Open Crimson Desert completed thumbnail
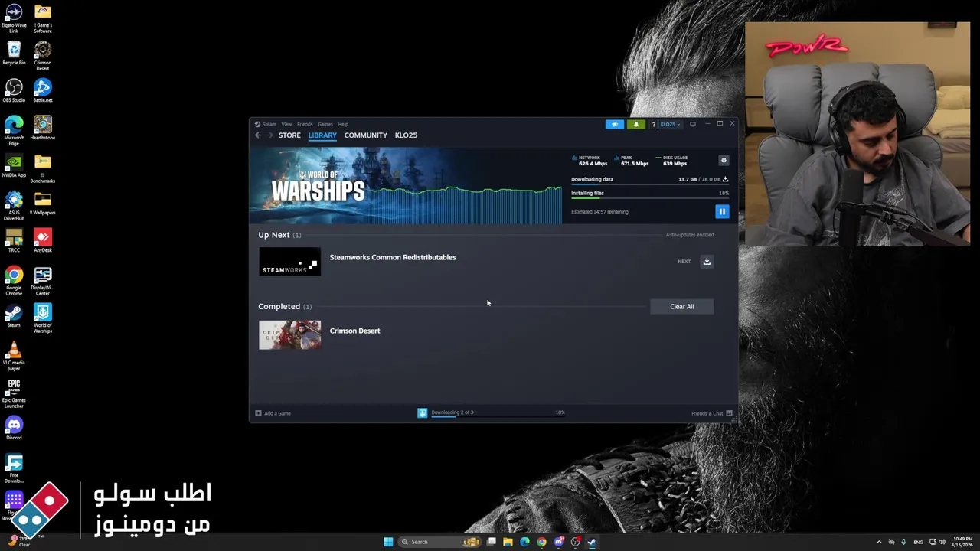This screenshot has width=980, height=551. 289,334
